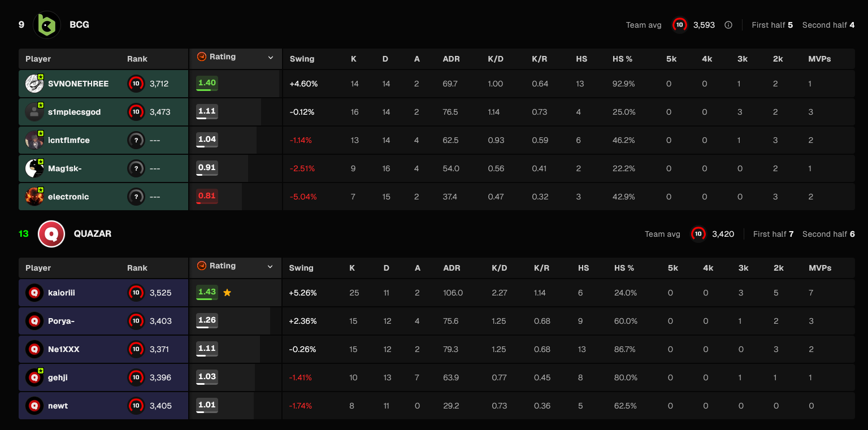Click electronic's flame avatar
The image size is (868, 430).
click(x=34, y=197)
